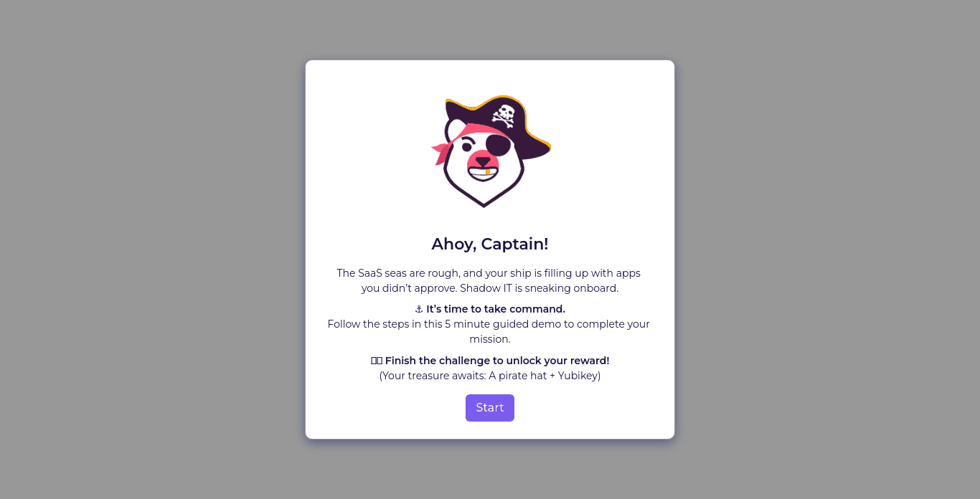Click the bear's pink nose
Image resolution: width=980 pixels, height=499 pixels.
(x=482, y=161)
